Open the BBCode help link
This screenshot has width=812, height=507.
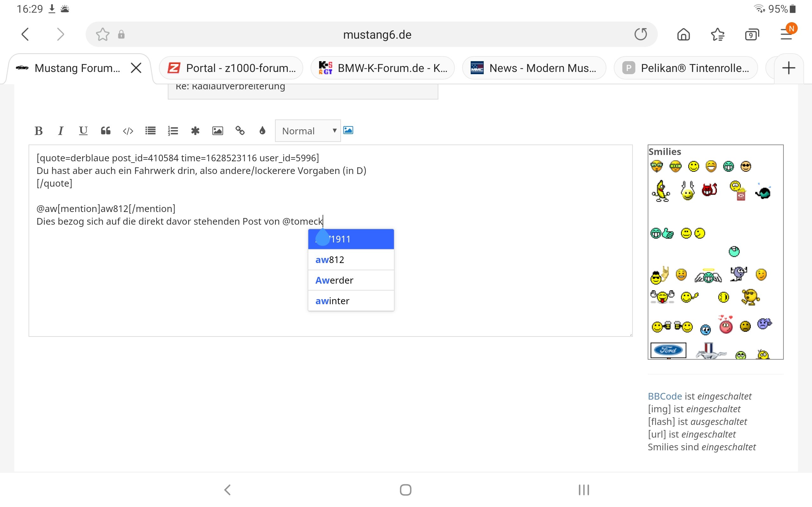click(x=665, y=396)
